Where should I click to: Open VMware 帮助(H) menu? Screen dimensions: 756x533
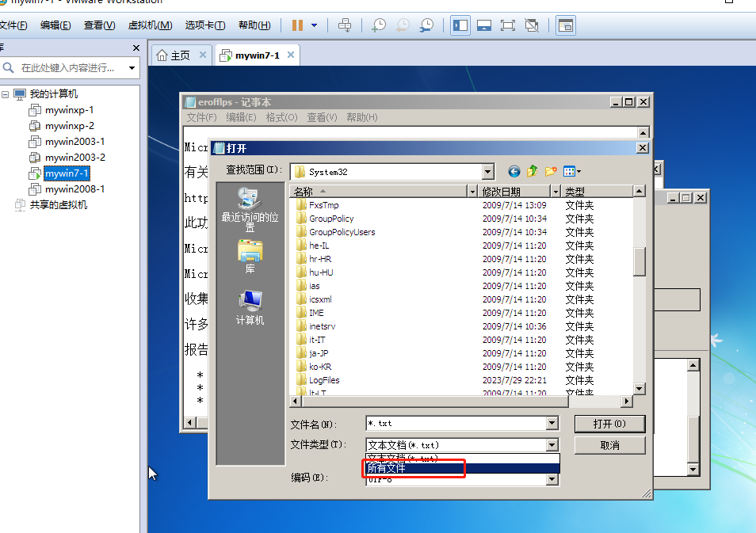[254, 25]
